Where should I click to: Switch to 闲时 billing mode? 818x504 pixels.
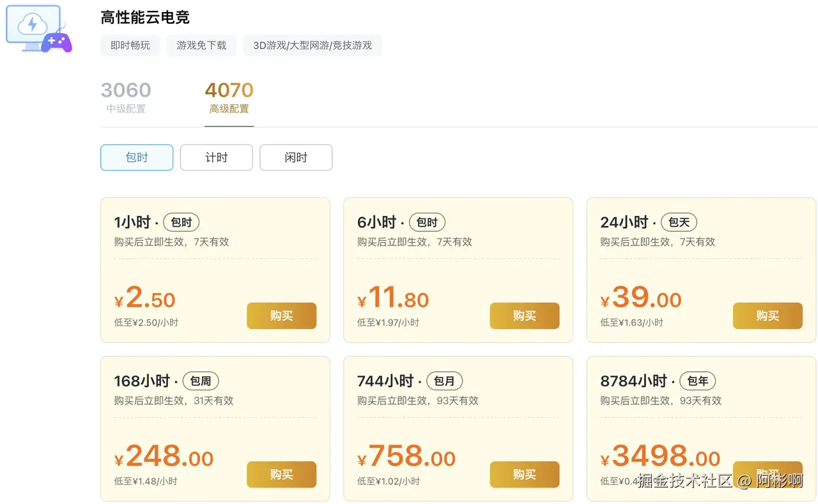296,158
